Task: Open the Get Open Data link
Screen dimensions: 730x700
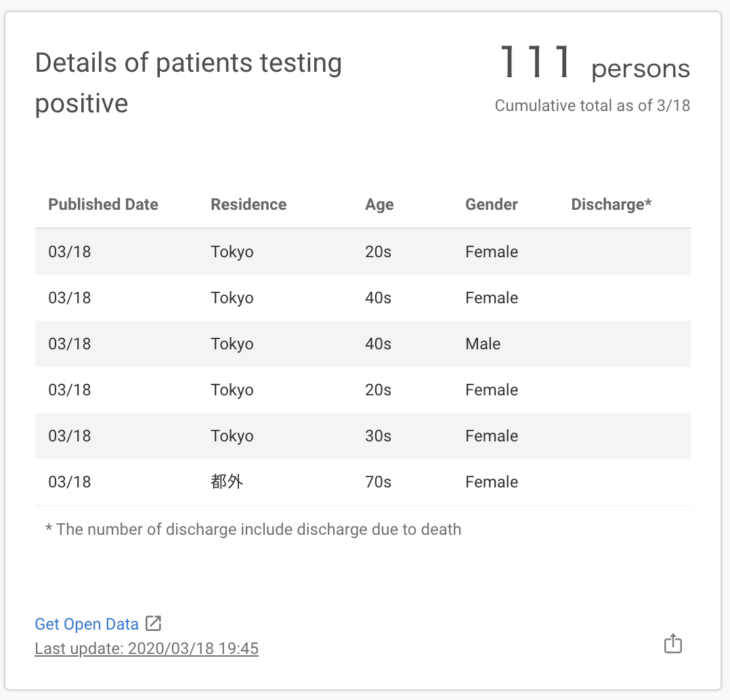Action: tap(87, 624)
